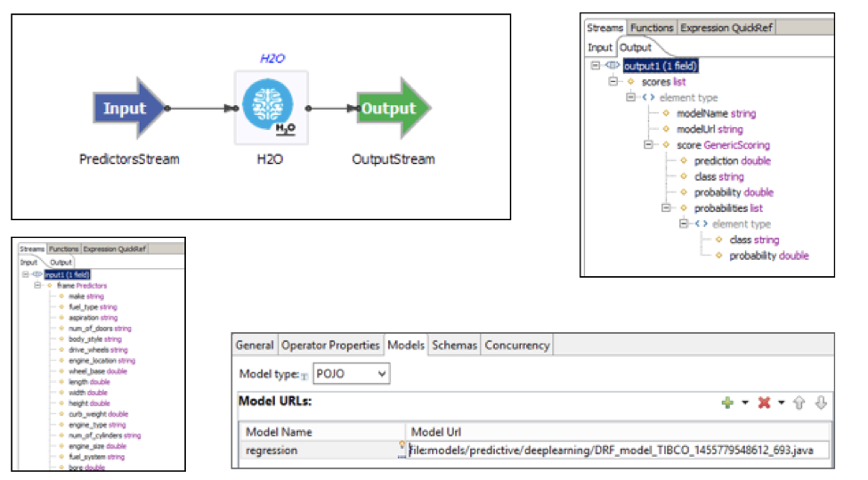Click the red X remove model icon
The image size is (868, 480).
pos(763,403)
